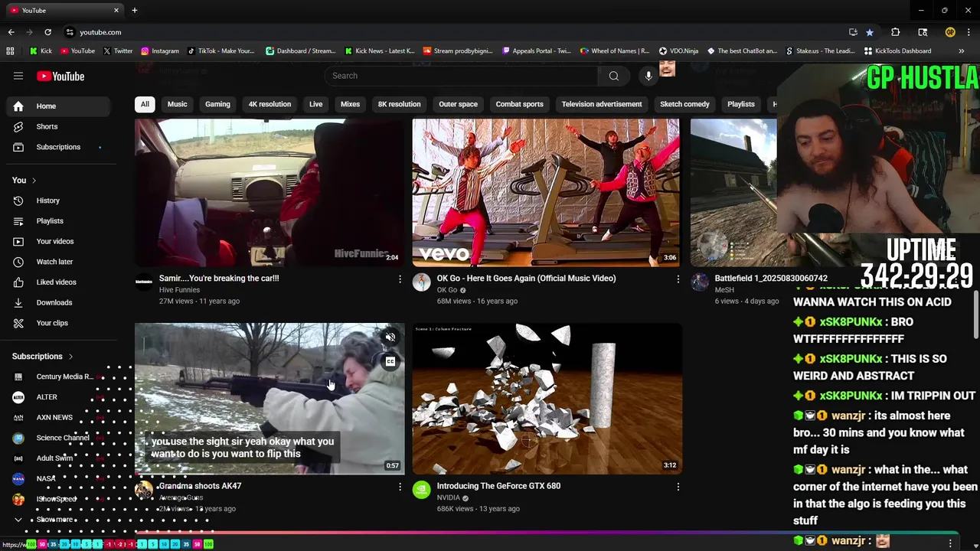Viewport: 980px width, 551px height.
Task: Bookmark this page with the star
Action: click(x=870, y=32)
